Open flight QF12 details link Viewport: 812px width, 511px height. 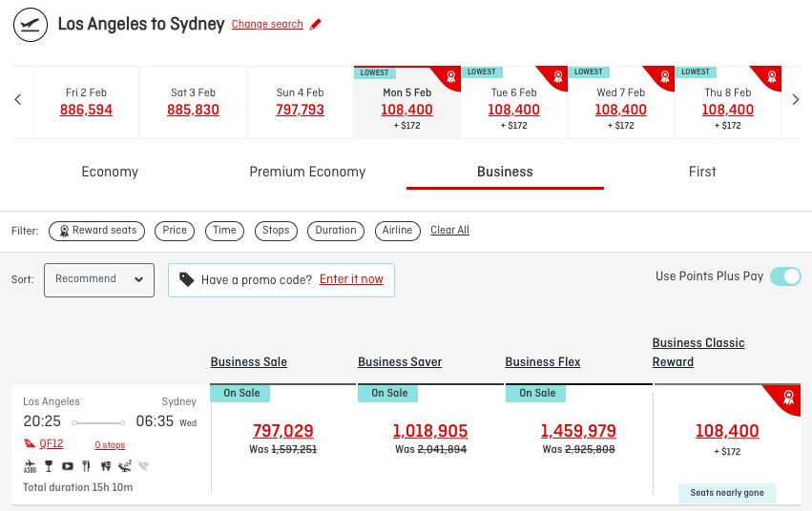52,443
